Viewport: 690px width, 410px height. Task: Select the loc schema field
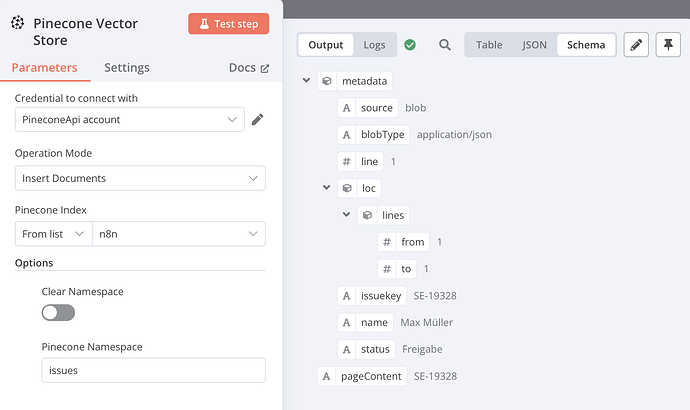point(360,188)
